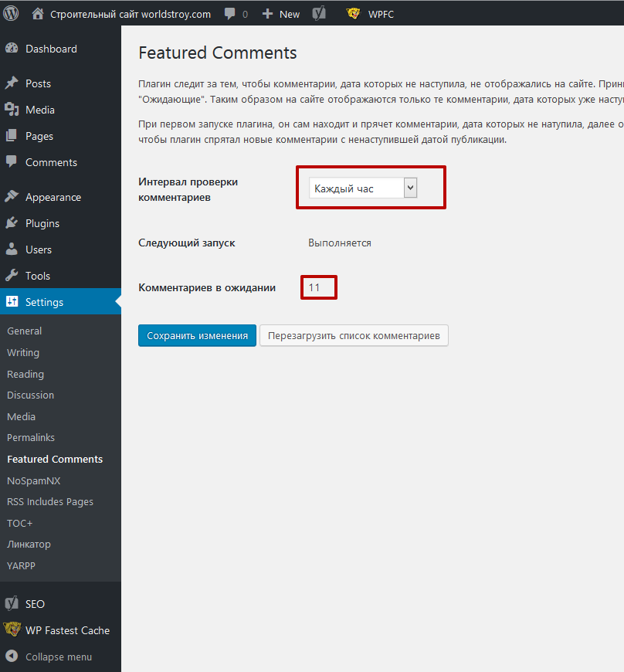624x672 pixels.
Task: Open the Posts menu
Action: tap(38, 83)
